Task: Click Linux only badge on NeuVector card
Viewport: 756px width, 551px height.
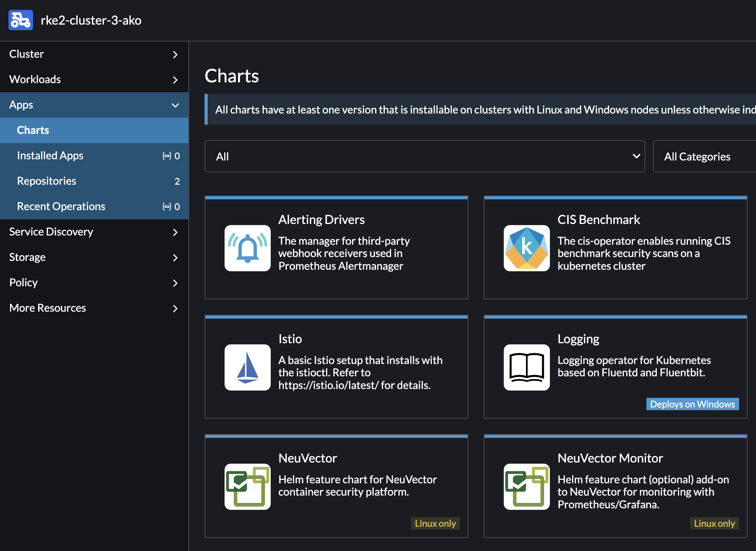Action: [x=435, y=523]
